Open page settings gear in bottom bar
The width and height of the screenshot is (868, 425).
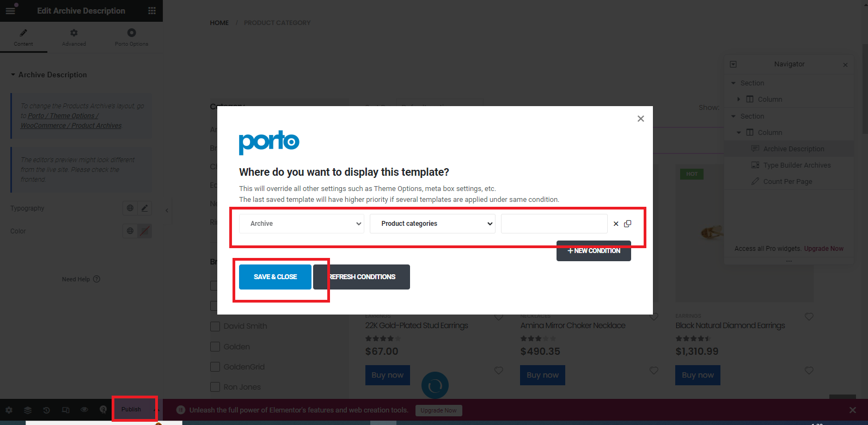9,410
